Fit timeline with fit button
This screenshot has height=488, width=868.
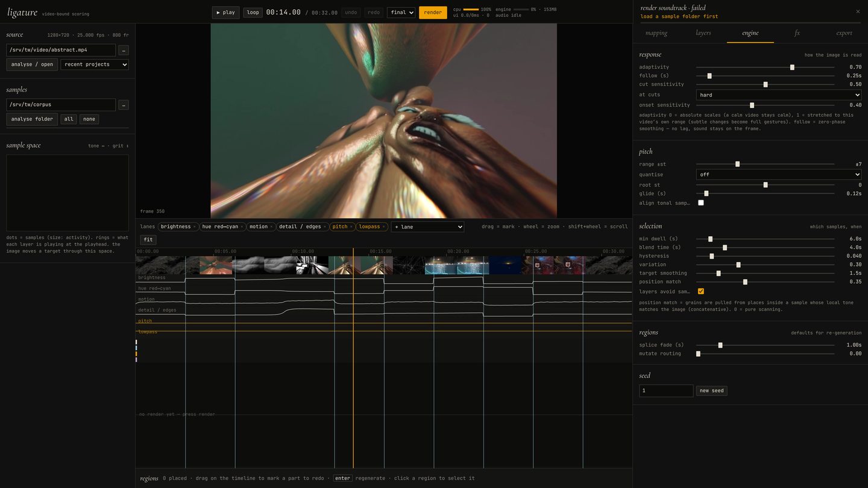point(148,240)
